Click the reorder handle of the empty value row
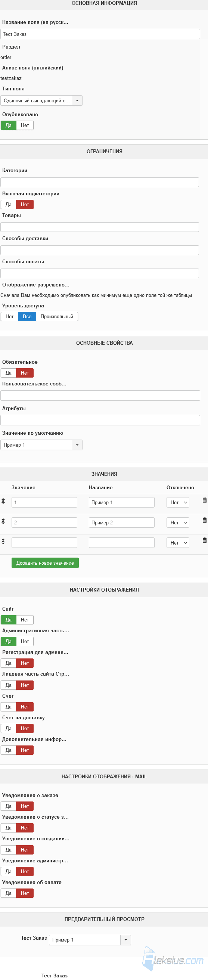 pyautogui.click(x=3, y=542)
